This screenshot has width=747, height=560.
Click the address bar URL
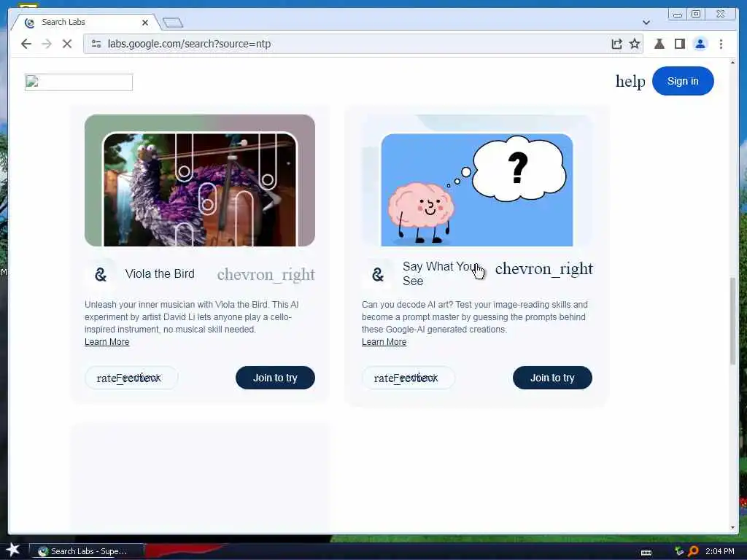[x=189, y=44]
